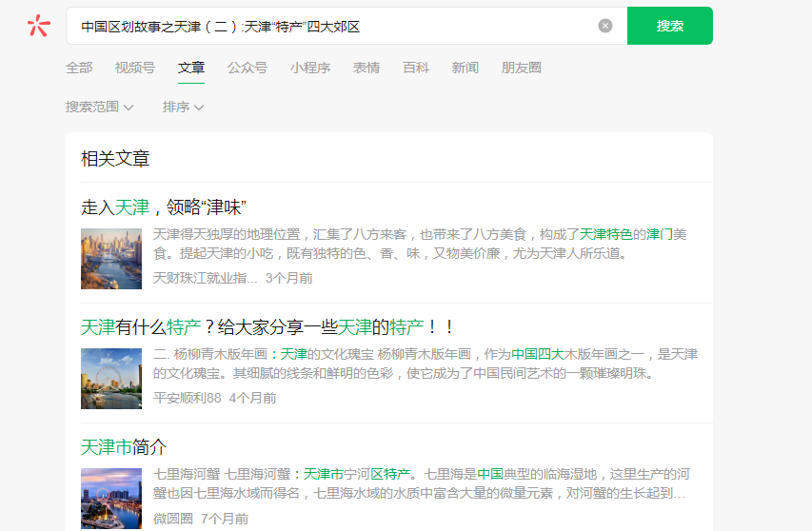
Task: Click the skyline thumbnail of 走入天津 article
Action: (x=110, y=259)
